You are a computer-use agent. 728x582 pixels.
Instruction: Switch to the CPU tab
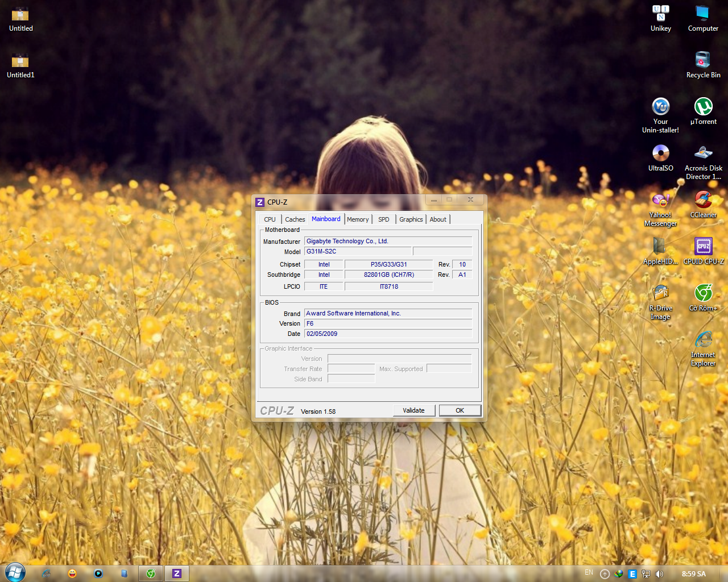pos(270,219)
